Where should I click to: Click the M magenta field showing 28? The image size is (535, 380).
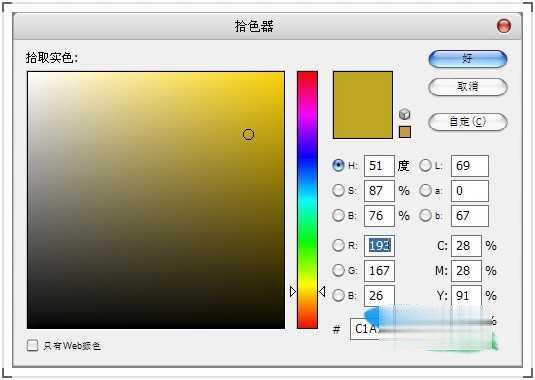click(x=466, y=271)
